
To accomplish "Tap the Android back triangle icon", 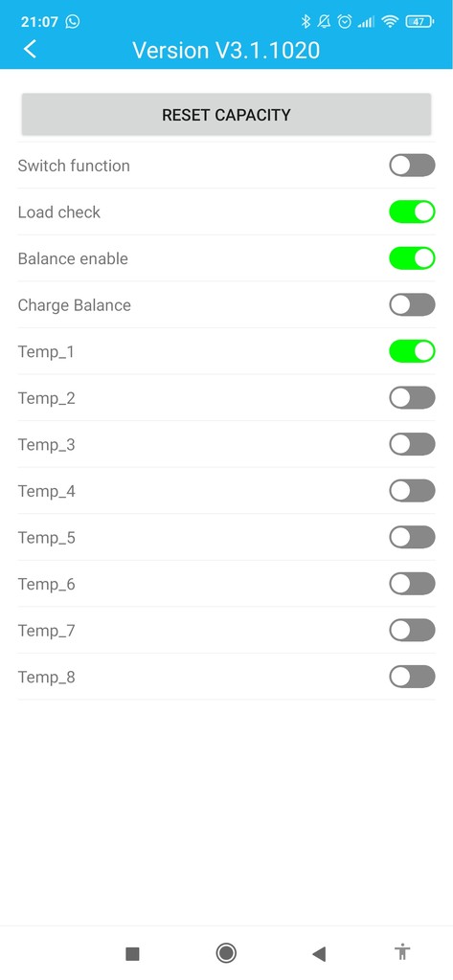I will tap(319, 953).
